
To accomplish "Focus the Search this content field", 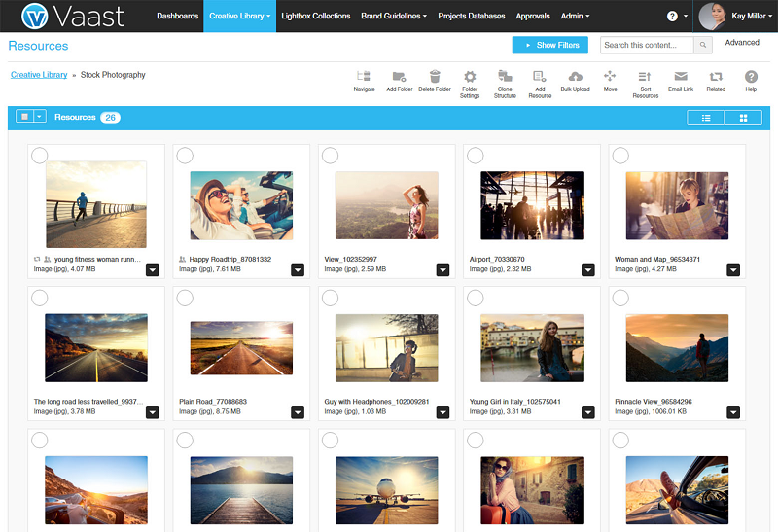I will tap(647, 45).
